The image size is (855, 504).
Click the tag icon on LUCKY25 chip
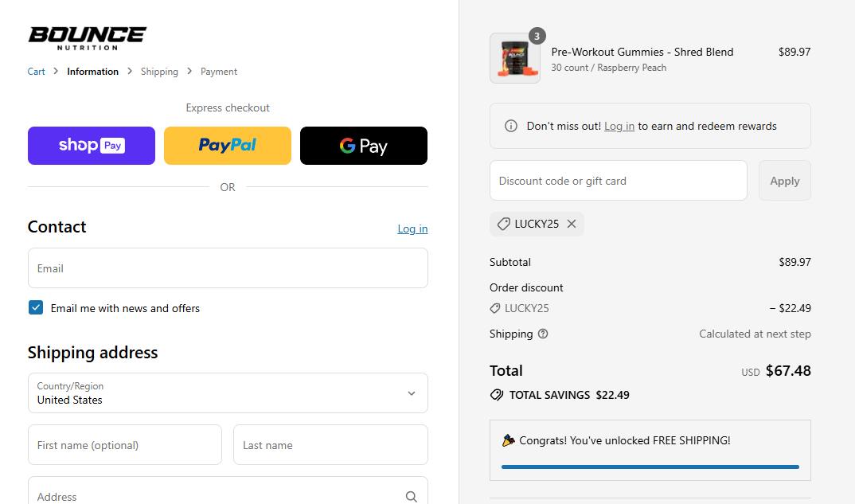pyautogui.click(x=503, y=225)
